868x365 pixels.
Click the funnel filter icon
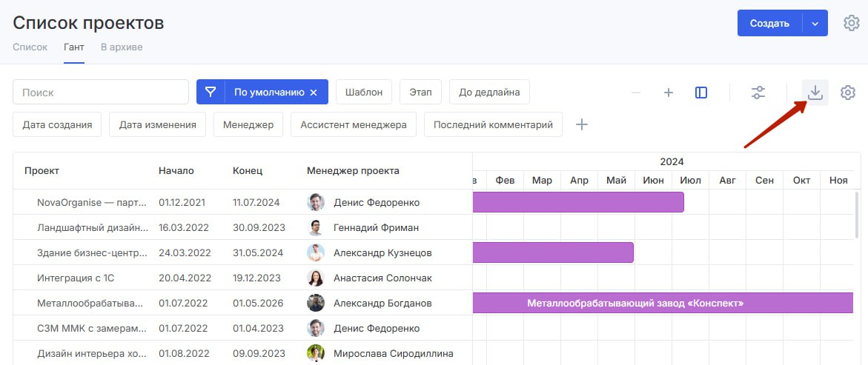tap(211, 93)
